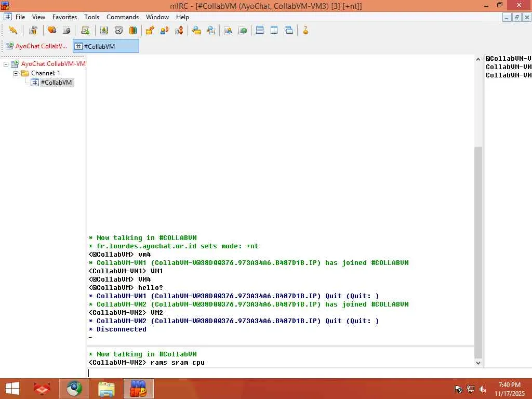Open the Log Files toolbar icon

(211, 31)
